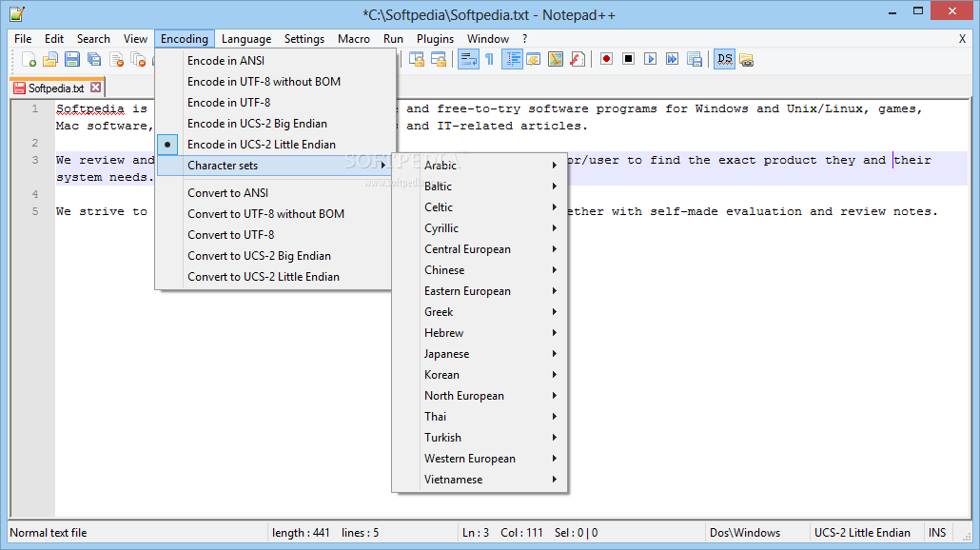This screenshot has width=980, height=550.
Task: Click the Stop recording square icon
Action: click(629, 59)
